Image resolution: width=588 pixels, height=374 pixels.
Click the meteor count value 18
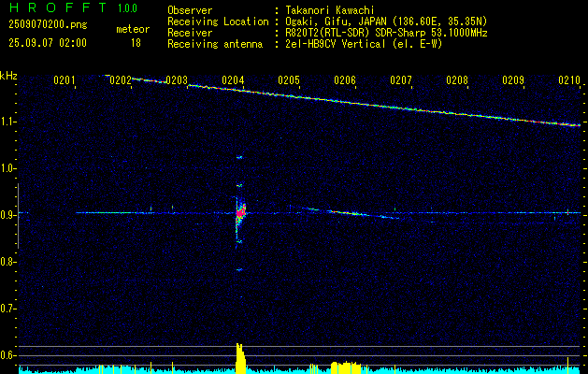[136, 43]
